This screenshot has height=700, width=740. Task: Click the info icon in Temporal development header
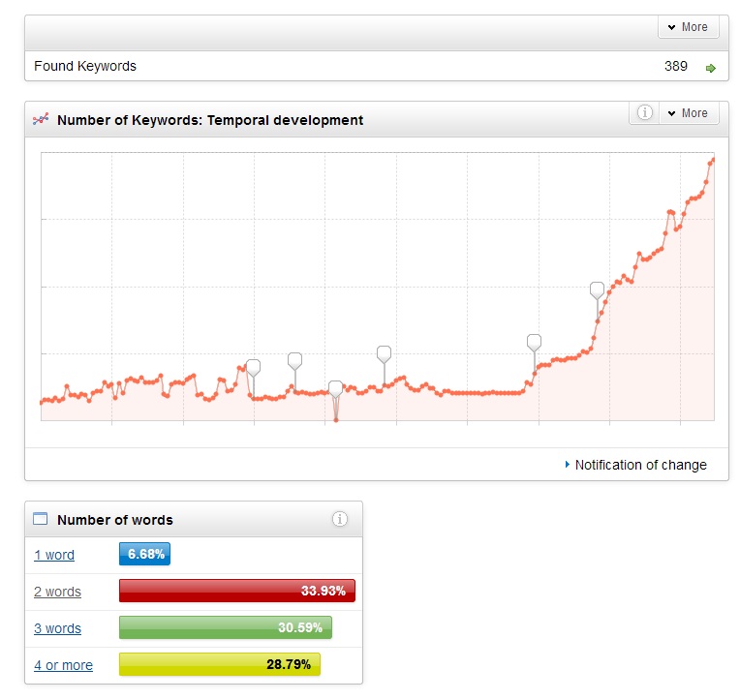(644, 113)
